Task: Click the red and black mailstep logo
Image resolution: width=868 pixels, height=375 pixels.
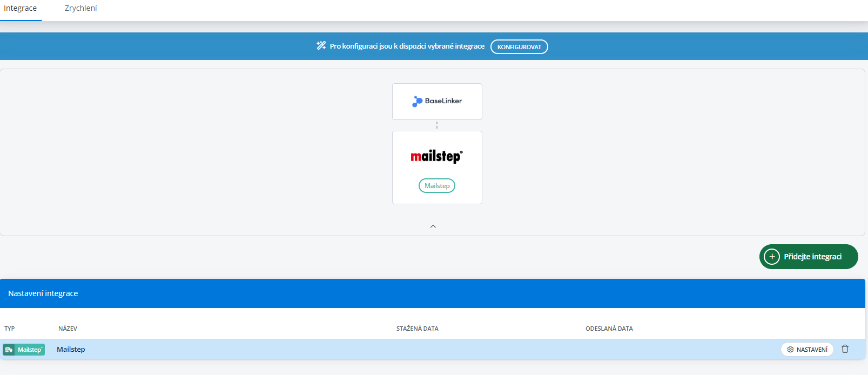Action: [436, 156]
